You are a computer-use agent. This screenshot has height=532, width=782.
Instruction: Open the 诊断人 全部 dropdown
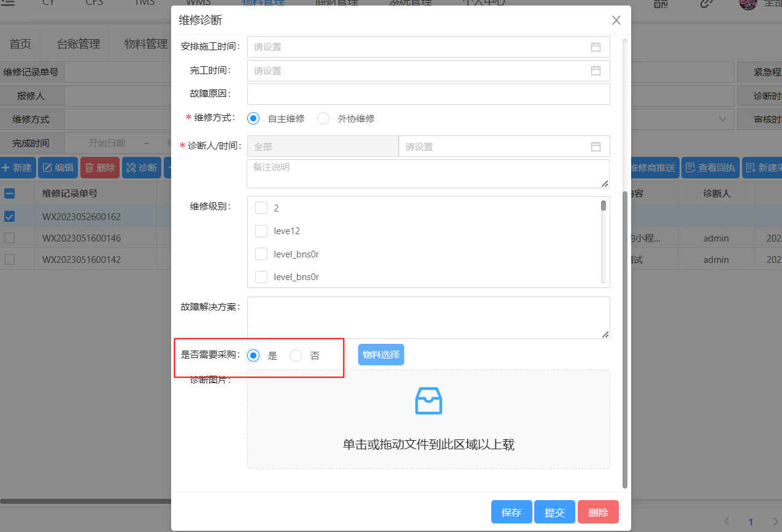(323, 146)
